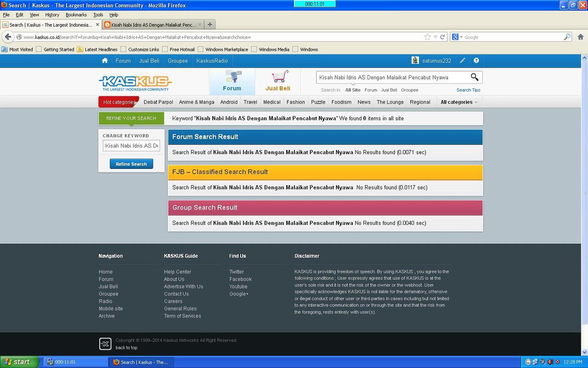588x368 pixels.
Task: Open the question mark help icon
Action: [x=476, y=60]
